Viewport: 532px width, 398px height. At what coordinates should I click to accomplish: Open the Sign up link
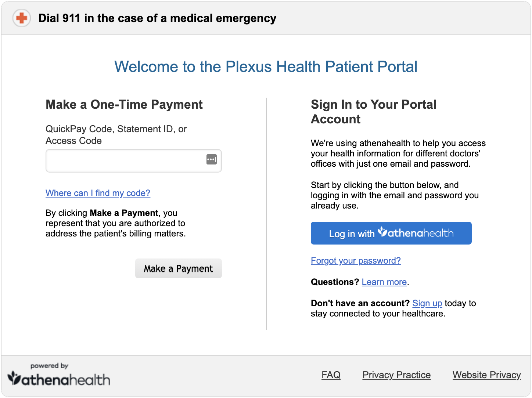pos(427,303)
